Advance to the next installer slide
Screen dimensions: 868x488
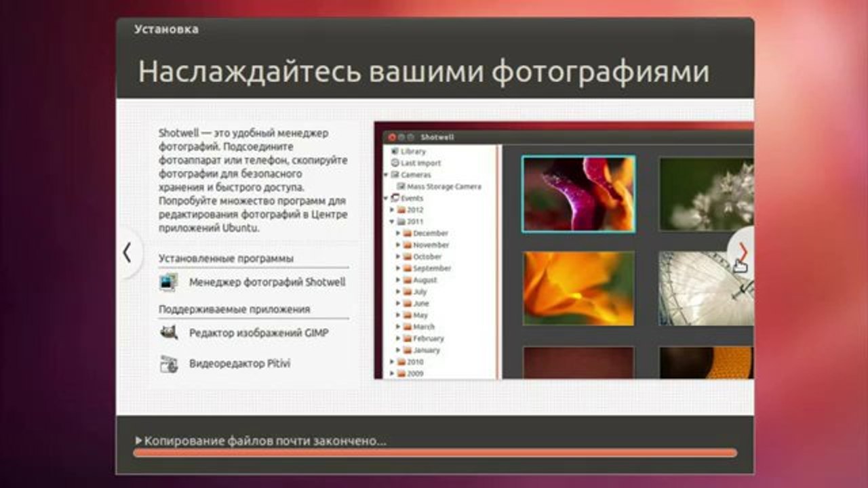(742, 251)
